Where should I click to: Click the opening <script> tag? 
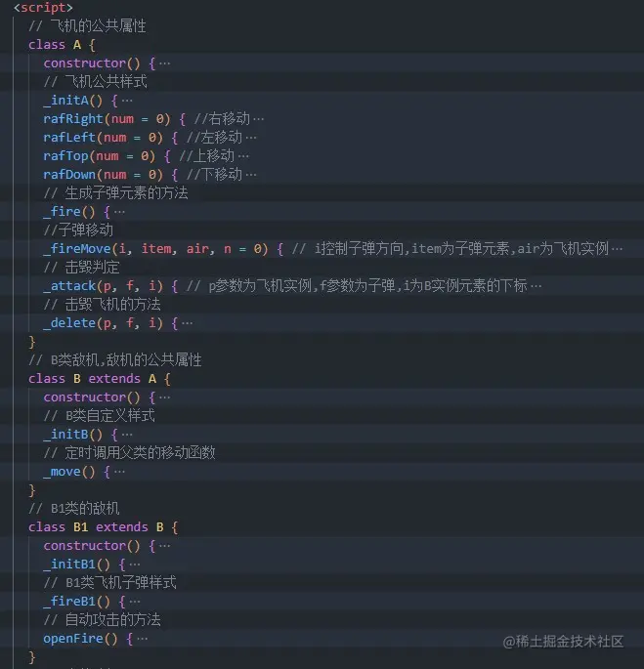click(x=43, y=8)
